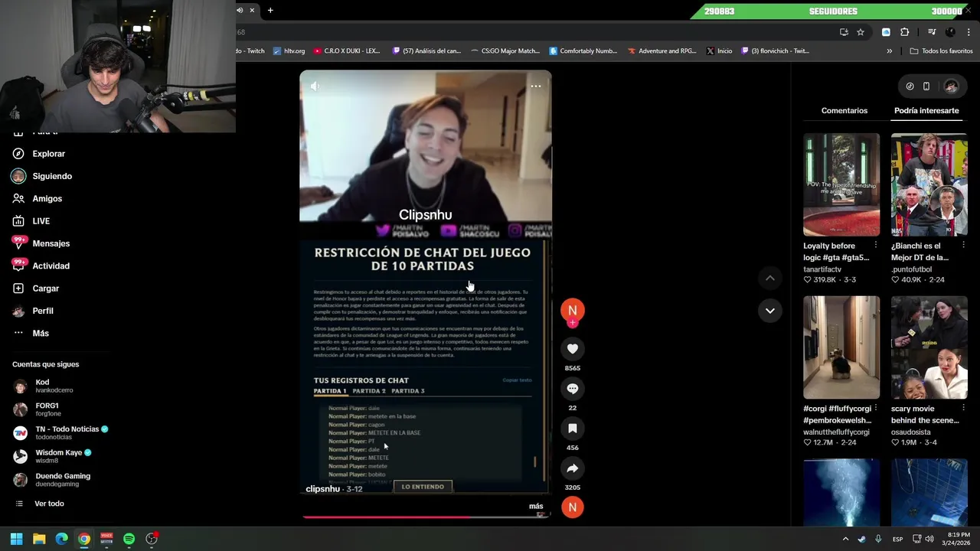Open the .puntofutbol profile link
Image resolution: width=980 pixels, height=551 pixels.
point(911,269)
